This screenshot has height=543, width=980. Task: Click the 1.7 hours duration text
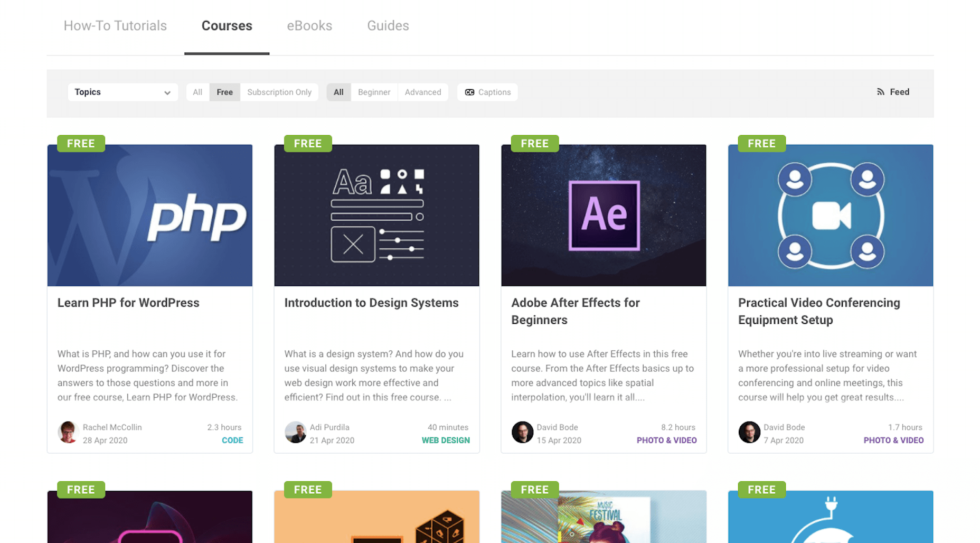click(x=905, y=427)
